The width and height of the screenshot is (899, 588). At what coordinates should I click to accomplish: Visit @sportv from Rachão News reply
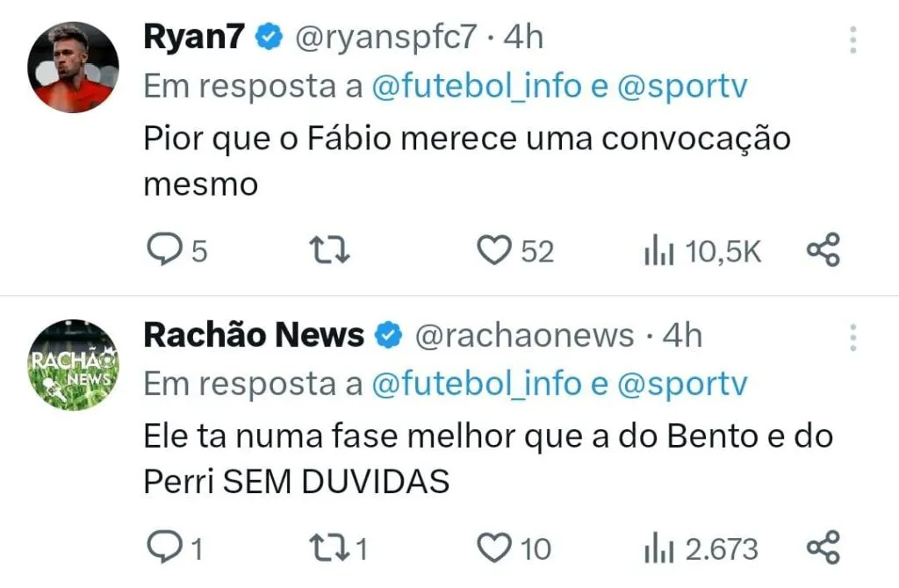[682, 384]
